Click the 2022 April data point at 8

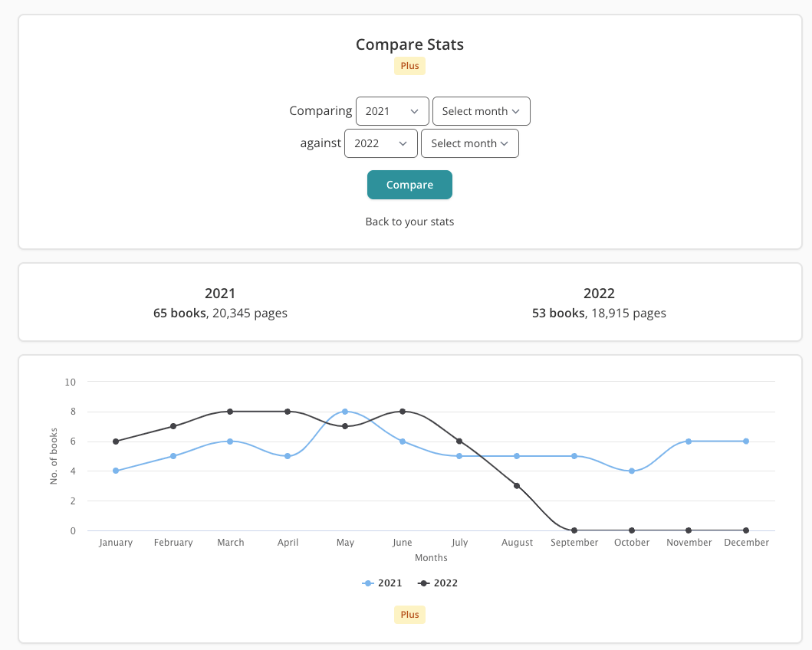tap(288, 412)
